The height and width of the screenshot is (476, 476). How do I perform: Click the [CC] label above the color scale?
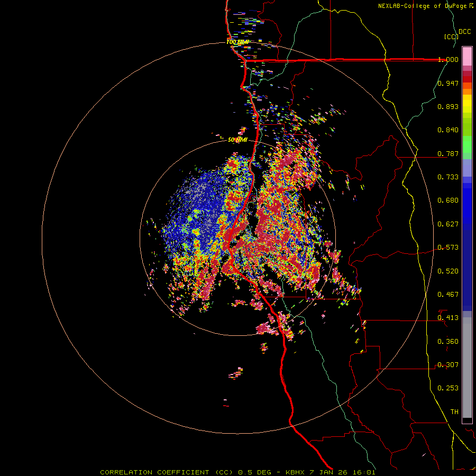[x=451, y=36]
